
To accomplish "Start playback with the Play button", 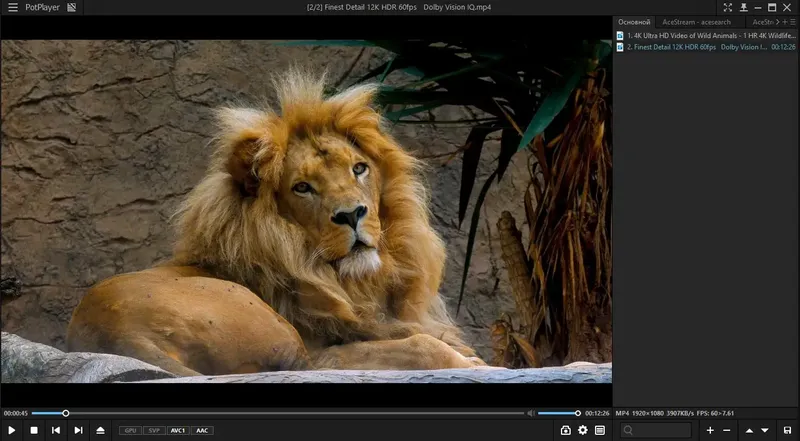I will tap(11, 430).
